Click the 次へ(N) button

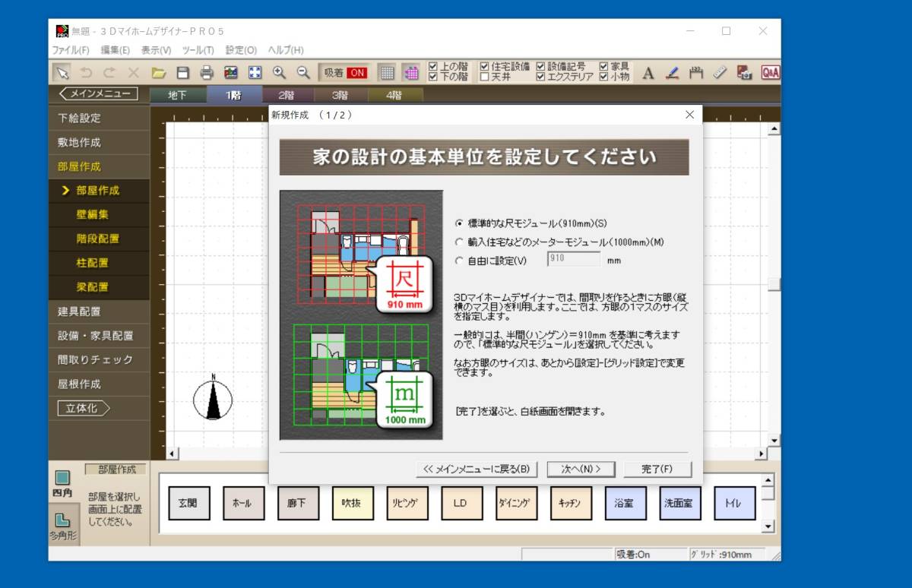pyautogui.click(x=581, y=469)
